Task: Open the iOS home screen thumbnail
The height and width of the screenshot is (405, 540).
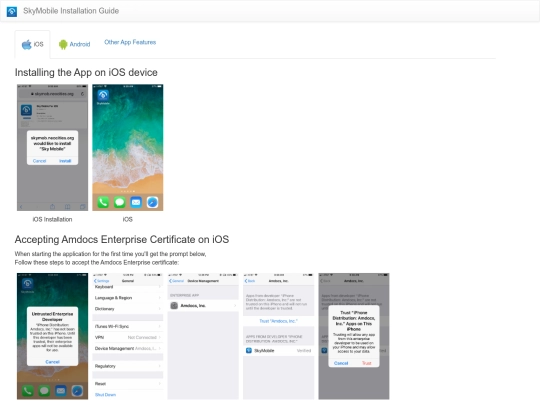Action: point(128,147)
